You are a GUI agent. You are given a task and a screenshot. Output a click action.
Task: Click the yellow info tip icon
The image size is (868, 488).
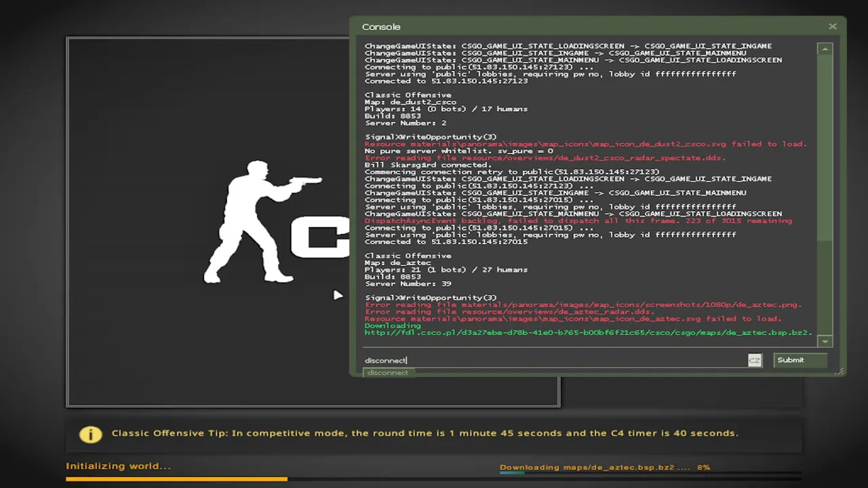tap(90, 434)
